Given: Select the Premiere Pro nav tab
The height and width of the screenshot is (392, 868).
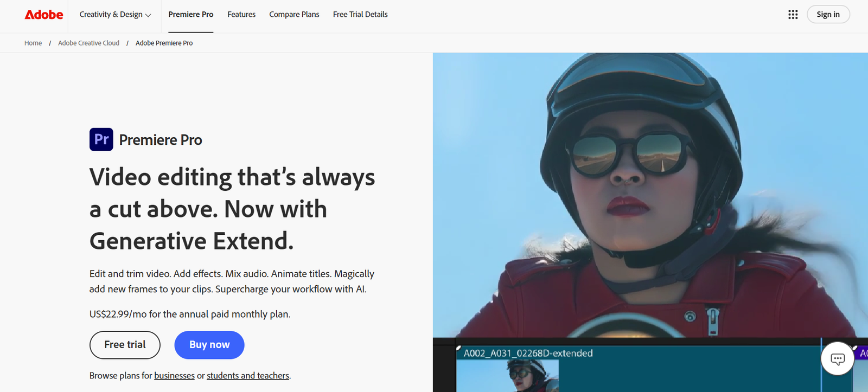Looking at the screenshot, I should click(x=190, y=15).
